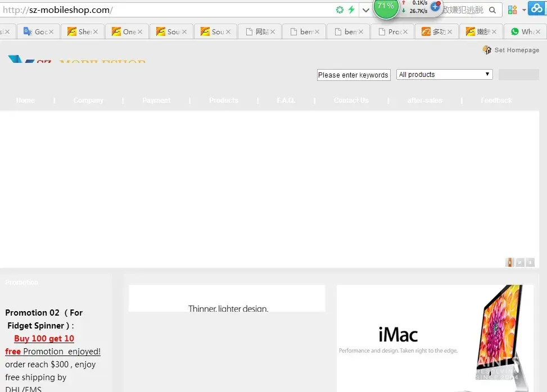Open the Products navigation link

click(224, 101)
